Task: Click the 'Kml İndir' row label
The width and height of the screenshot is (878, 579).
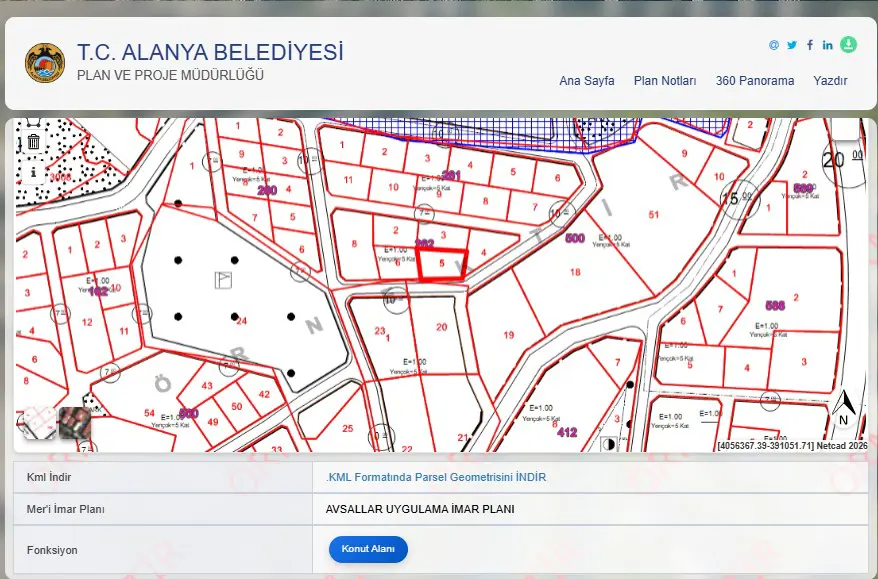Action: pyautogui.click(x=49, y=477)
